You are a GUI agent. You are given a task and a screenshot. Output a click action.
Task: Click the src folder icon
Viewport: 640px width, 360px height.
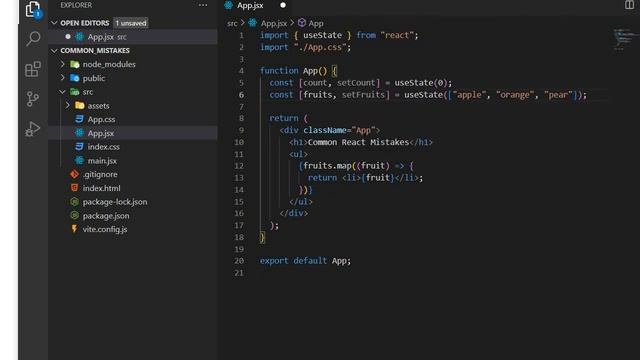(x=75, y=92)
